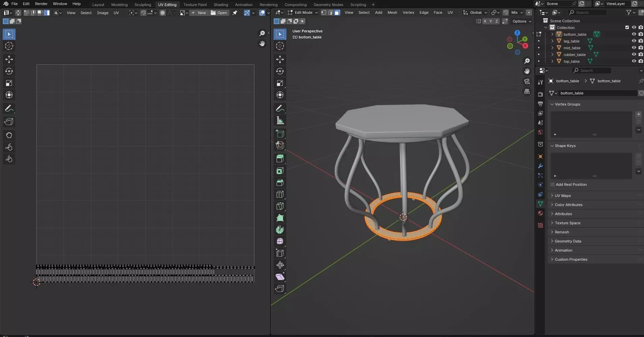Image resolution: width=644 pixels, height=337 pixels.
Task: Uncheck Collection exclude checkbox
Action: coord(627,27)
